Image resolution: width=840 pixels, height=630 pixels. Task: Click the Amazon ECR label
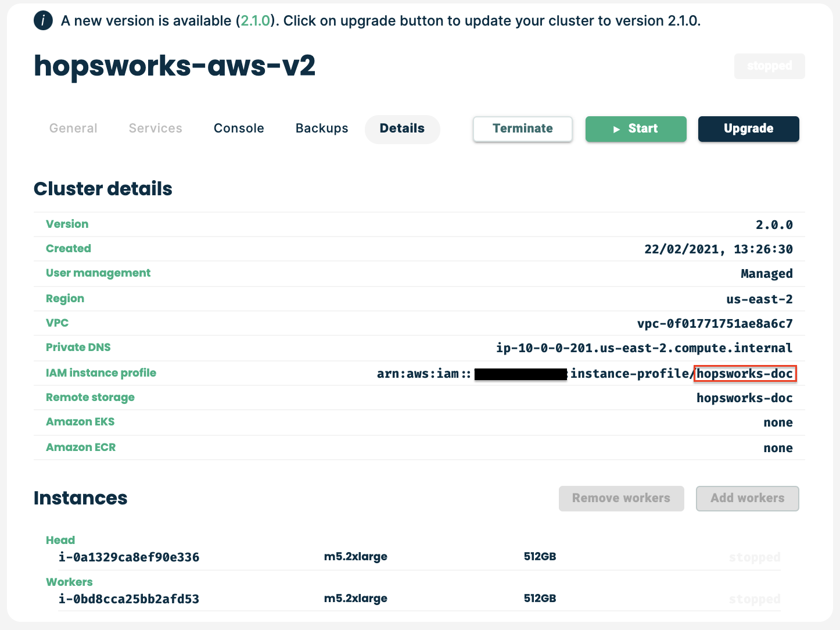(x=81, y=448)
